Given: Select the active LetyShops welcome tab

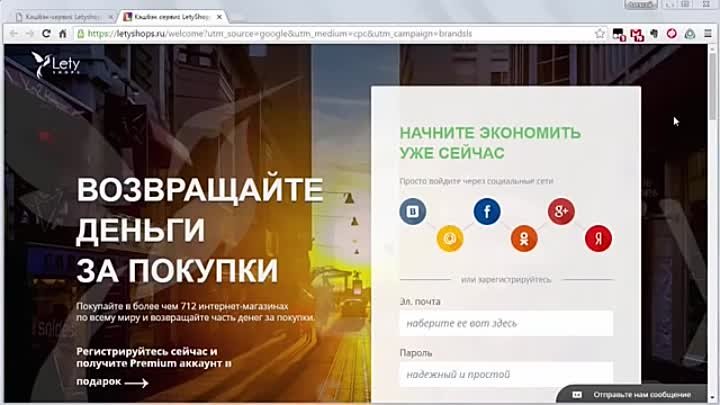Looking at the screenshot, I should point(170,16).
